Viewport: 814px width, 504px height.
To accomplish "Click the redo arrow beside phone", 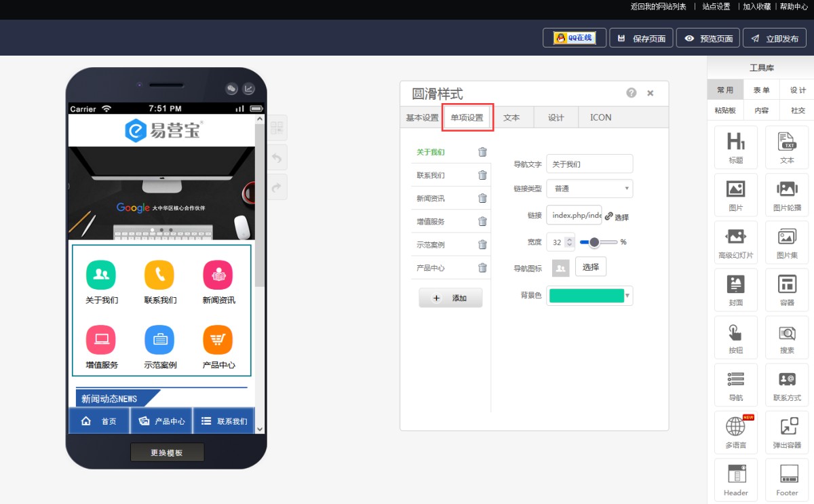I will point(277,187).
